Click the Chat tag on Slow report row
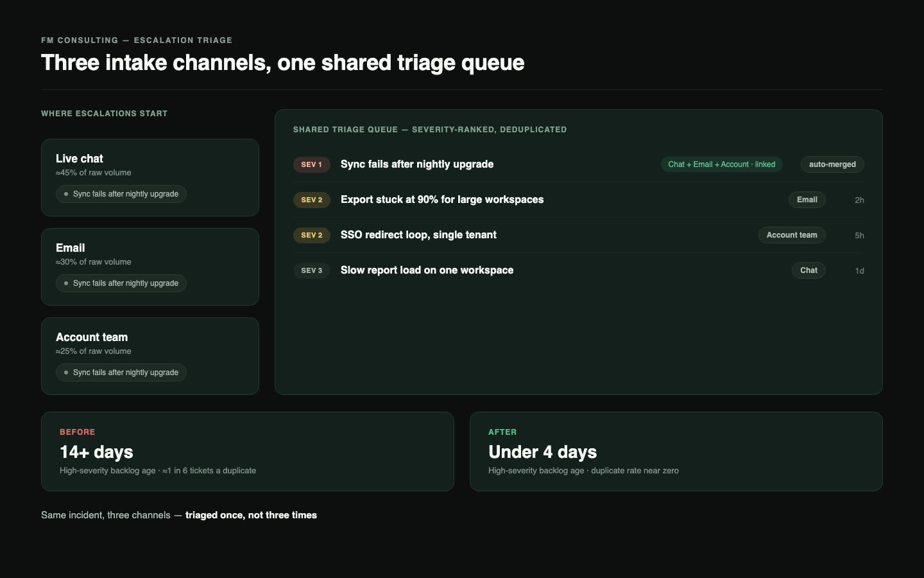 click(809, 270)
